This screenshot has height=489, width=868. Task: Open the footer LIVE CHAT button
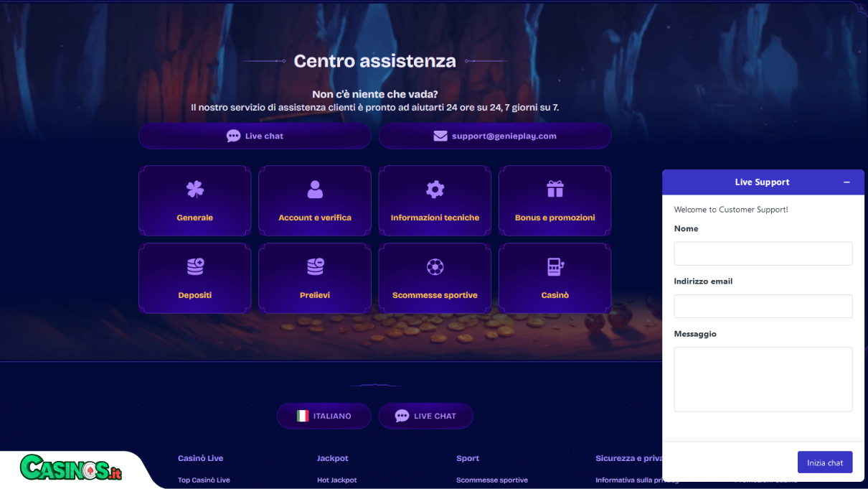pyautogui.click(x=425, y=416)
